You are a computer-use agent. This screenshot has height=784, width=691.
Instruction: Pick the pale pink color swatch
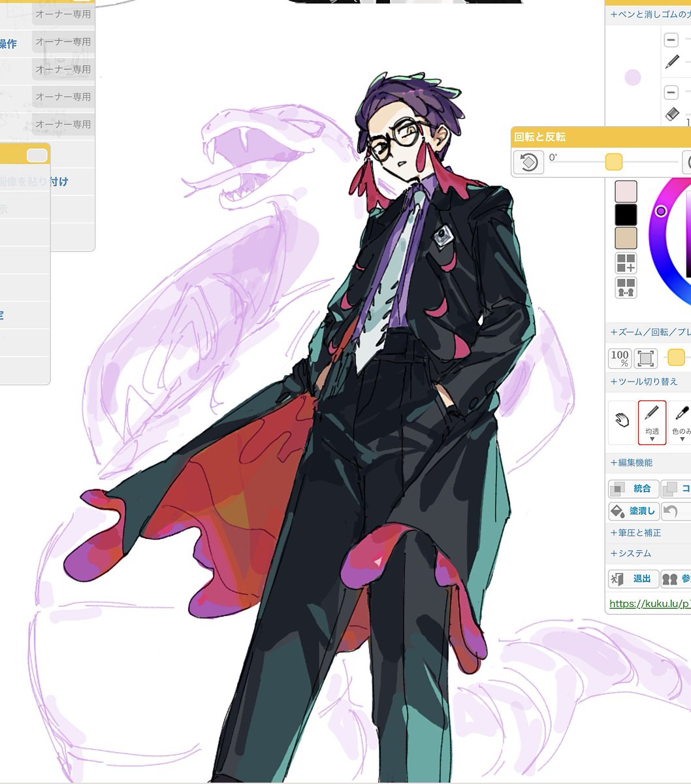point(626,191)
